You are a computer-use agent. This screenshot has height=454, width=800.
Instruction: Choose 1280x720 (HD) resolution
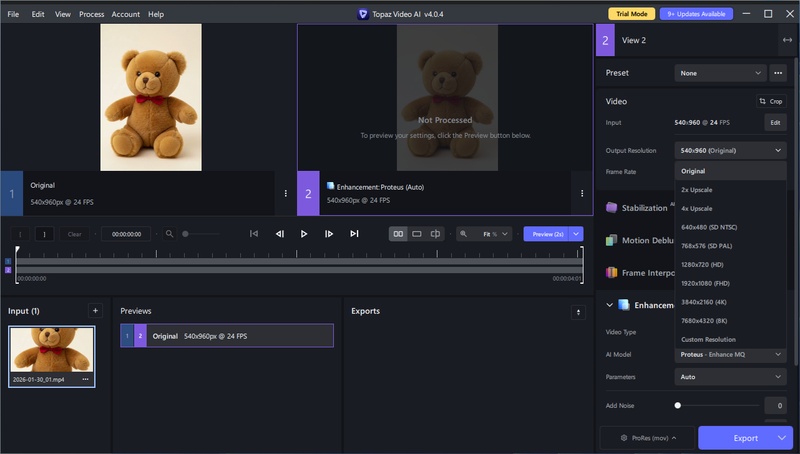731,265
